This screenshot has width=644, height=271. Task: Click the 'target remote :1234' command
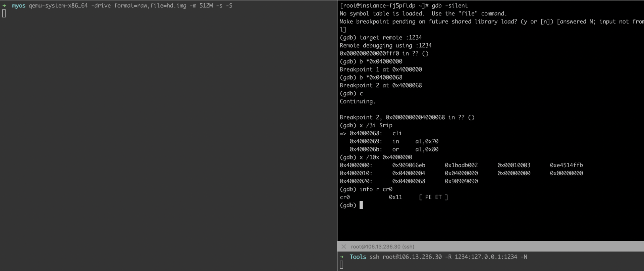[390, 38]
